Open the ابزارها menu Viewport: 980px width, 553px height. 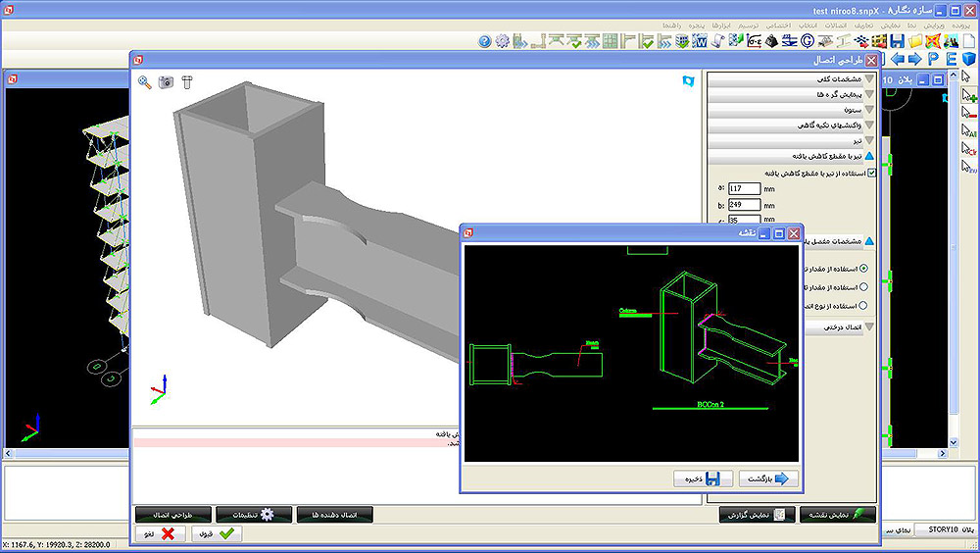720,25
